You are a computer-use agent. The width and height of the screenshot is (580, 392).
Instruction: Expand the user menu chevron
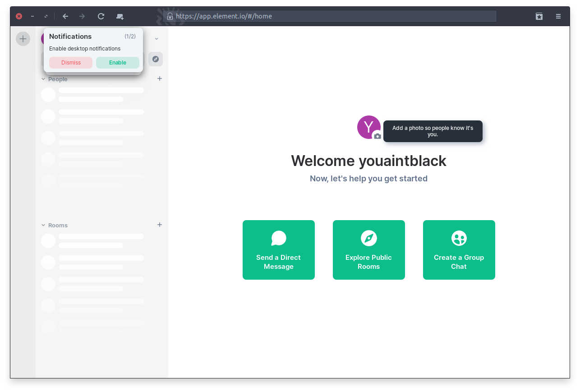157,39
